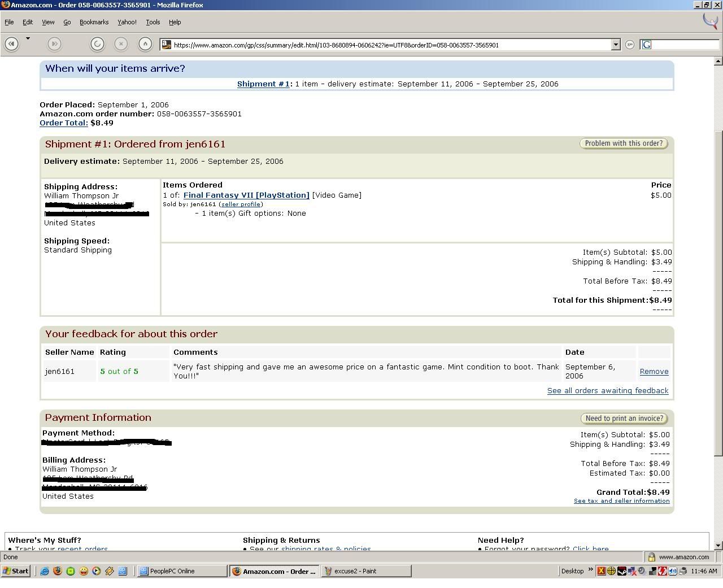Click the clock showing 11:46 AM
The width and height of the screenshot is (723, 588).
coord(704,571)
